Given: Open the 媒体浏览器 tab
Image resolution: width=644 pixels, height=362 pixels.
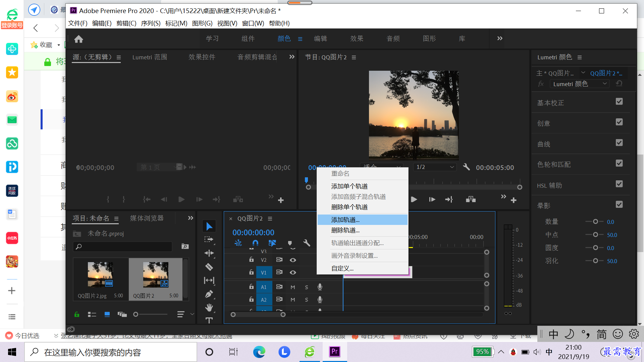Looking at the screenshot, I should [147, 218].
